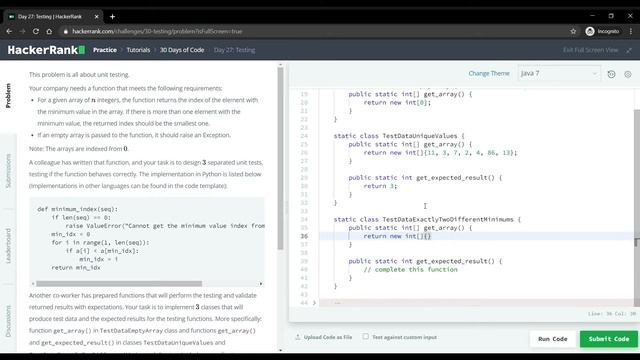Click the browser address bar URL

[x=157, y=31]
